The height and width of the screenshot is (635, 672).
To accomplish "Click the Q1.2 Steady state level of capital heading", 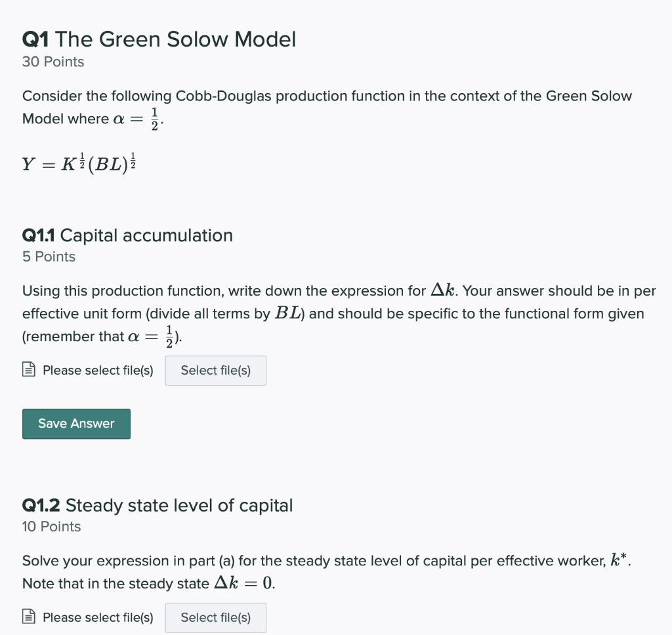I will click(157, 505).
